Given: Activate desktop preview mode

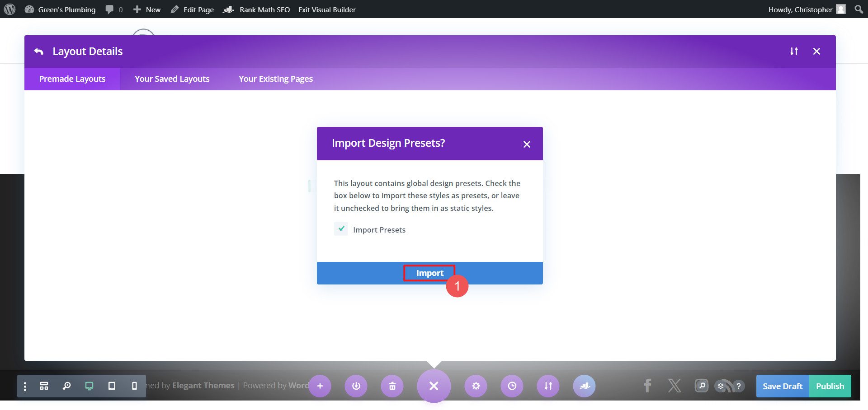Looking at the screenshot, I should click(89, 386).
